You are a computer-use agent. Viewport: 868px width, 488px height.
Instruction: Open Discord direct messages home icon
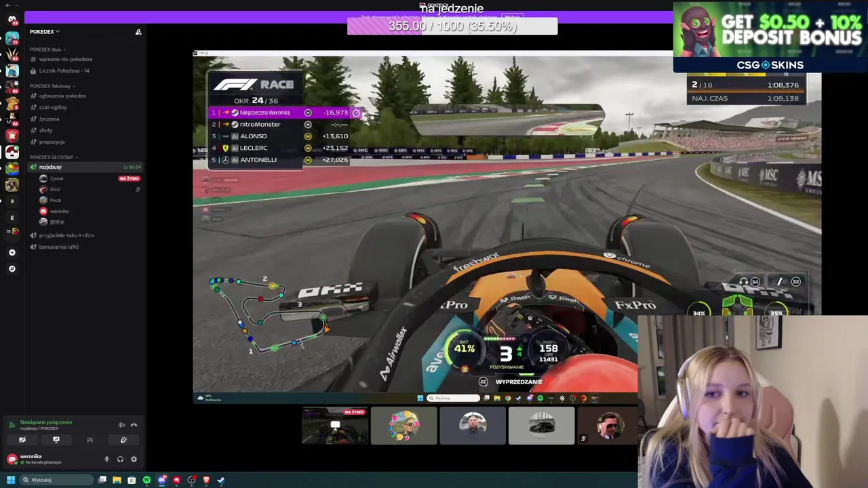coord(12,19)
